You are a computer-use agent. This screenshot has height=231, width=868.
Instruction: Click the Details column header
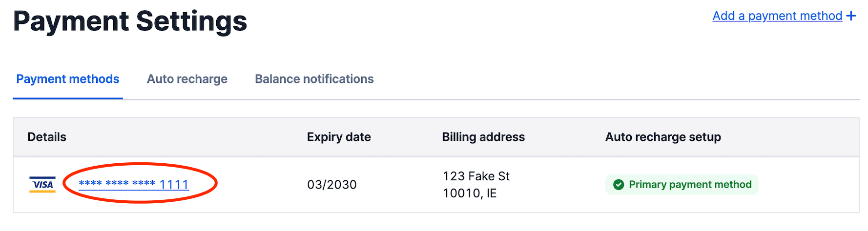click(47, 137)
